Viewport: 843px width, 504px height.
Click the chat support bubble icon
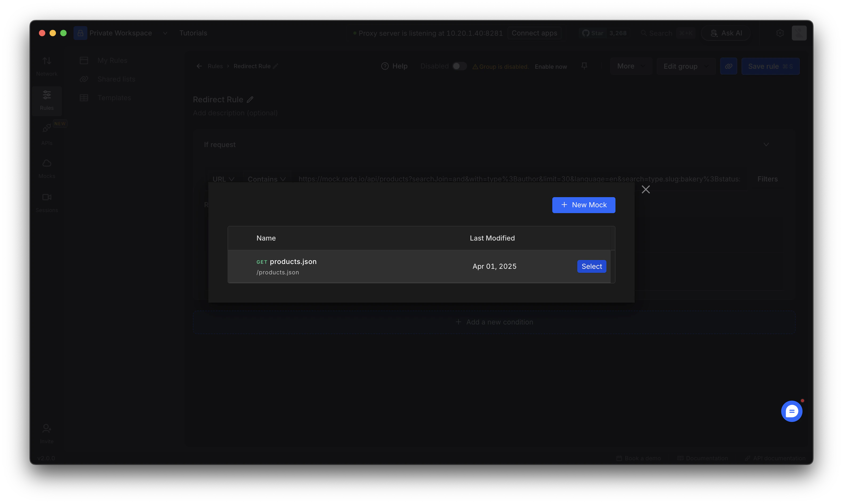point(791,411)
